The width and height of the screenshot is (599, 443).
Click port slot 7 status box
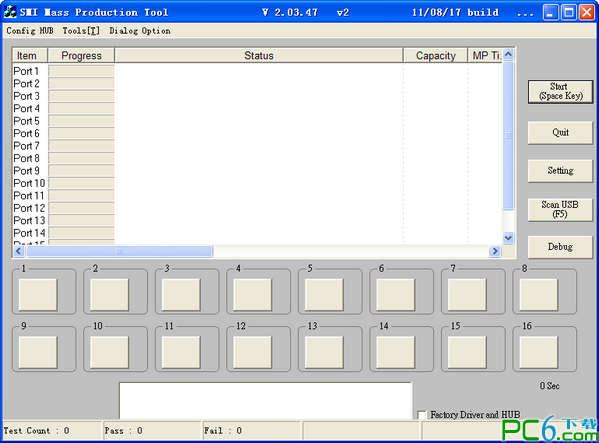[467, 294]
